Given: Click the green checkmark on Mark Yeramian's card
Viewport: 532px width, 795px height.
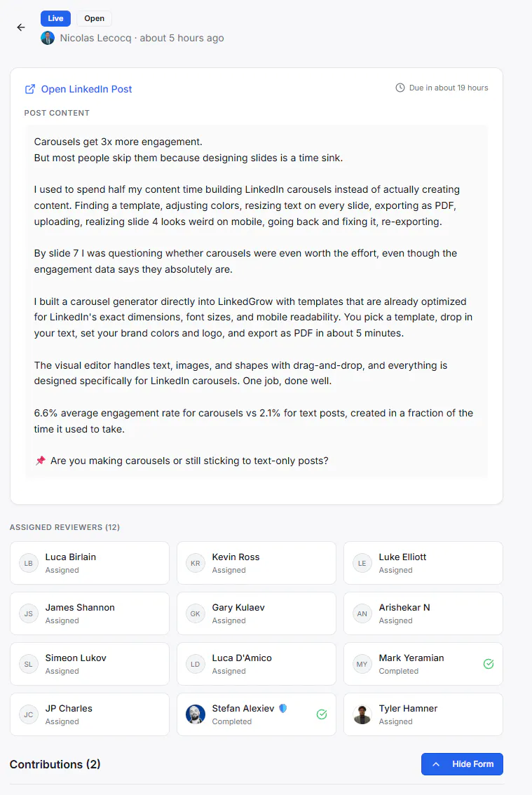Looking at the screenshot, I should click(x=489, y=664).
